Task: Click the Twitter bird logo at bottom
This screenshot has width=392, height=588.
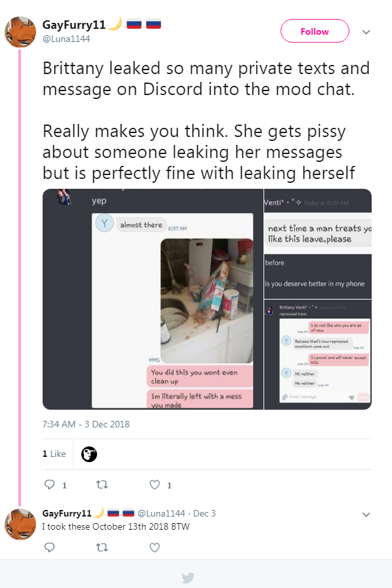Action: coord(188,578)
